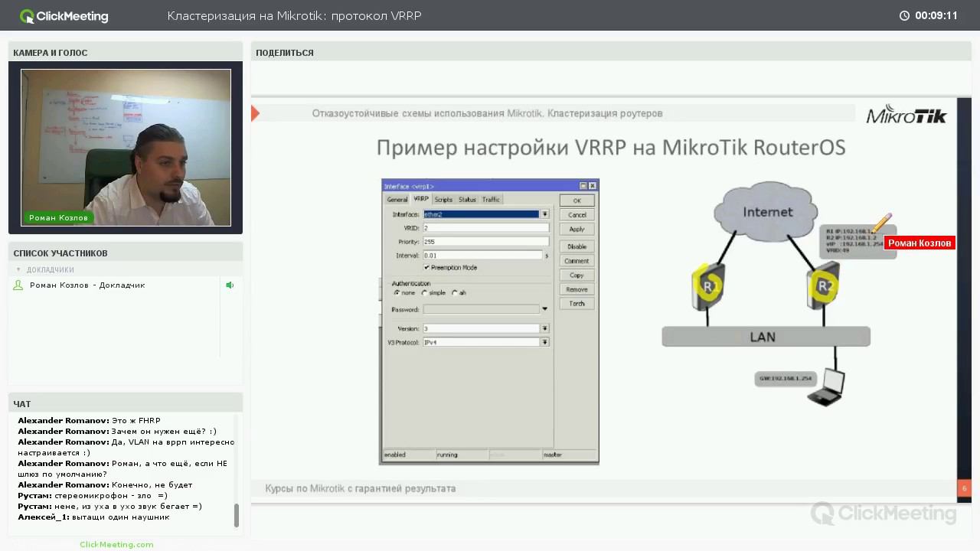Image resolution: width=980 pixels, height=551 pixels.
Task: Click the participant avatar icon beside Роман Козлов
Action: click(x=18, y=285)
